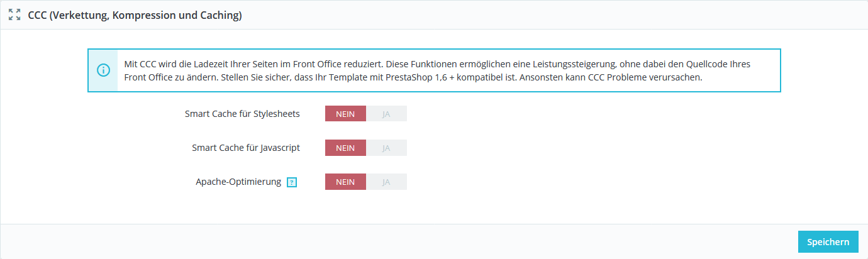Enable Smart Cache für Stylesheets with JA

(x=386, y=114)
